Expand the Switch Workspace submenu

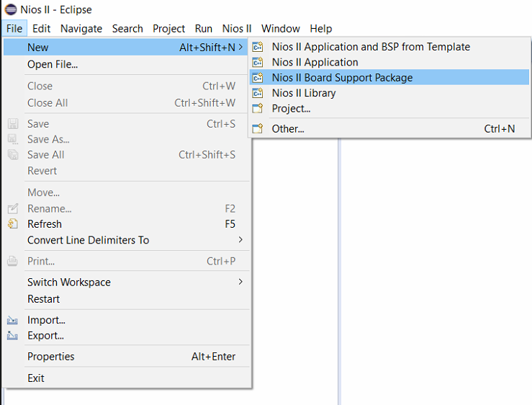tap(240, 282)
